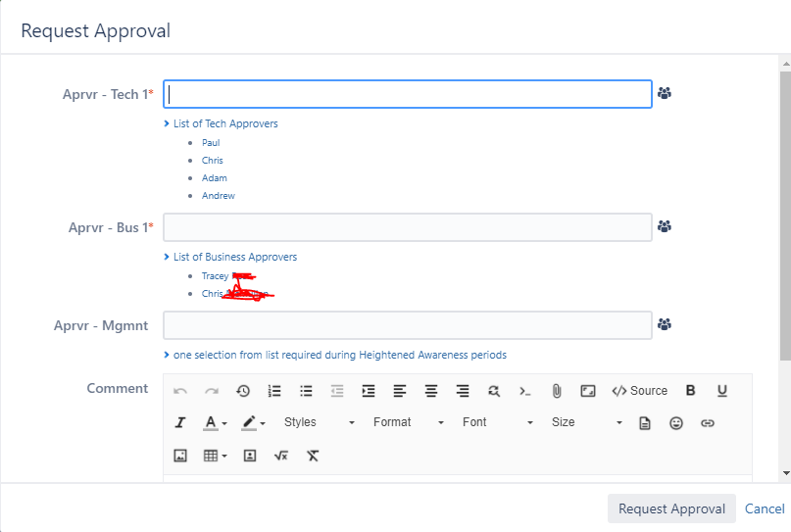
Task: Expand Heightened Awareness periods note
Action: [335, 355]
